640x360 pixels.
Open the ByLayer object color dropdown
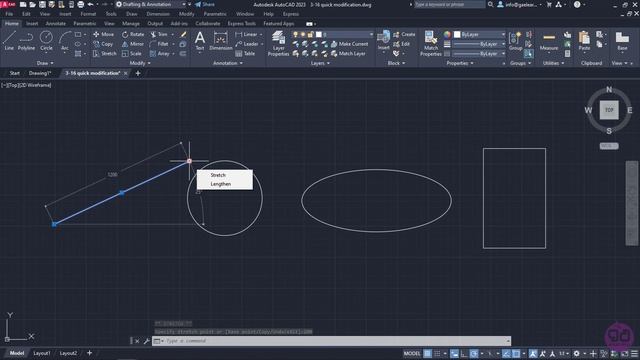[480, 34]
